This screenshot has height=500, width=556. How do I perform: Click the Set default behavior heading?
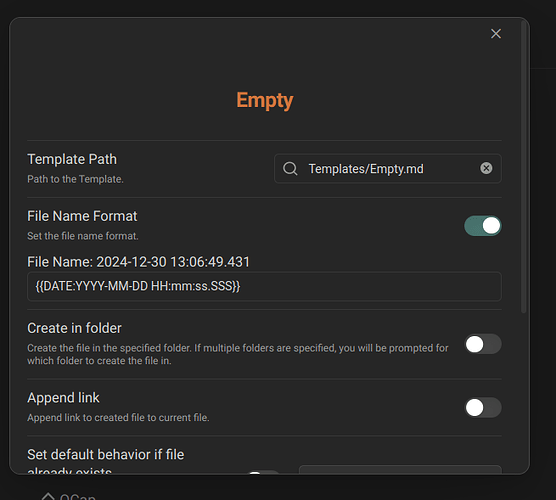point(106,462)
